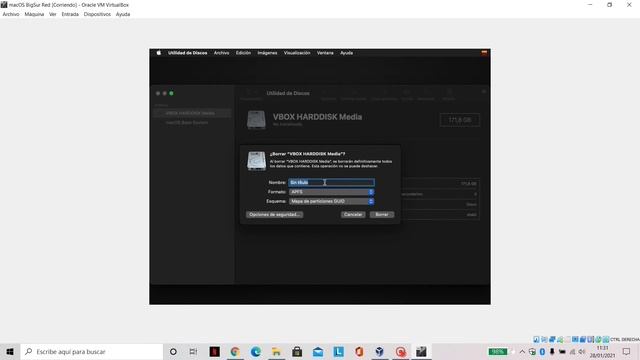Open macOS Imágenes menu
This screenshot has height=360, width=640.
pos(267,53)
